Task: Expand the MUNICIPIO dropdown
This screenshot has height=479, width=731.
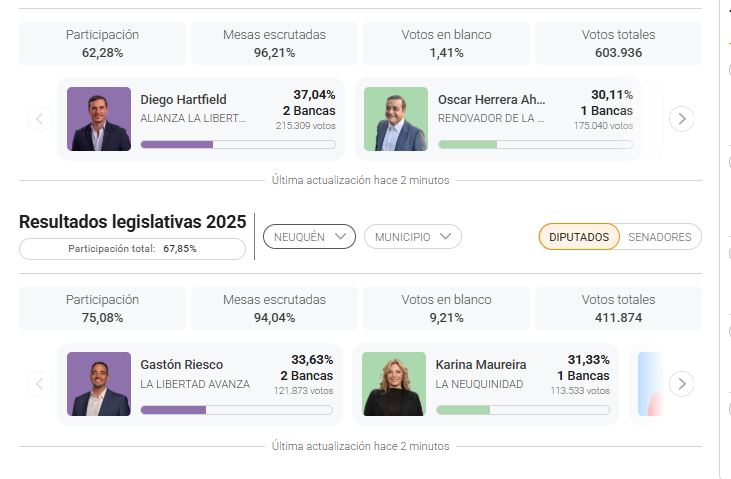Action: click(412, 237)
